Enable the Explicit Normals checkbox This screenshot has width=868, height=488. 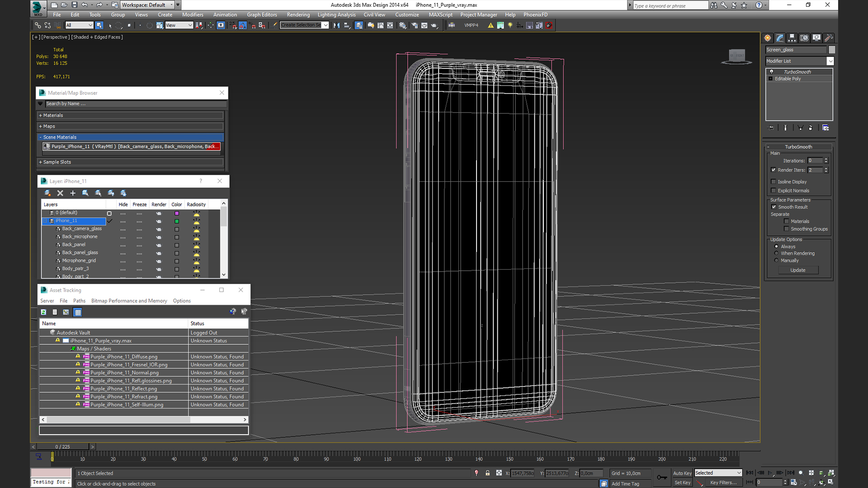pos(774,191)
